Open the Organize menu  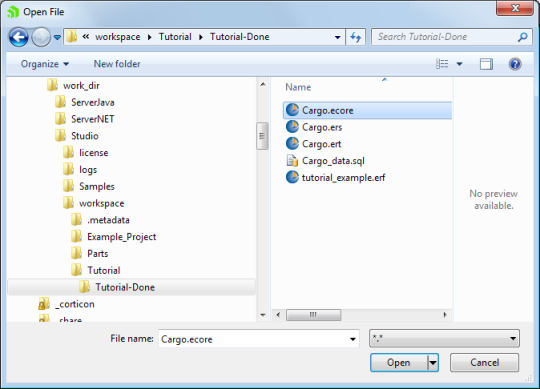pos(45,64)
